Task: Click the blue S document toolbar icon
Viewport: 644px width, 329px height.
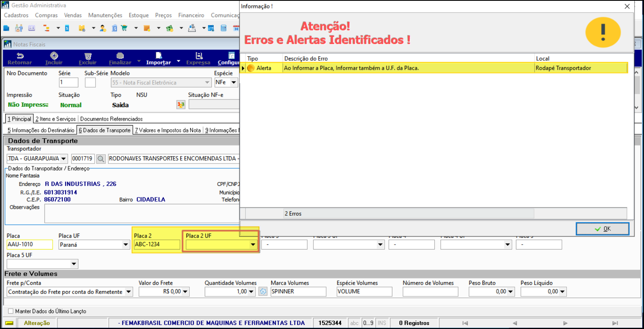Action: 67,28
